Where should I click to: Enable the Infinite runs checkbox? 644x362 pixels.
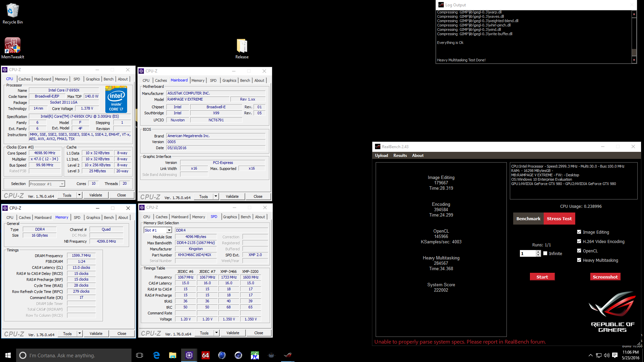[x=545, y=253]
